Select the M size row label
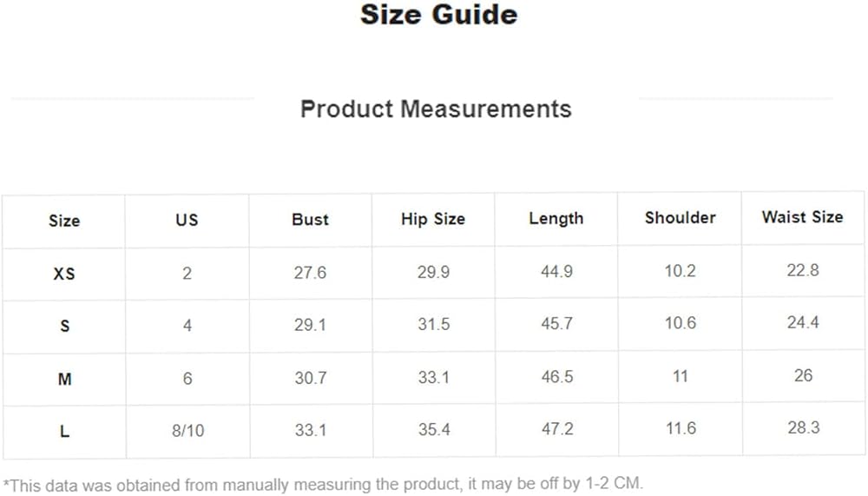The image size is (868, 496). coord(64,379)
